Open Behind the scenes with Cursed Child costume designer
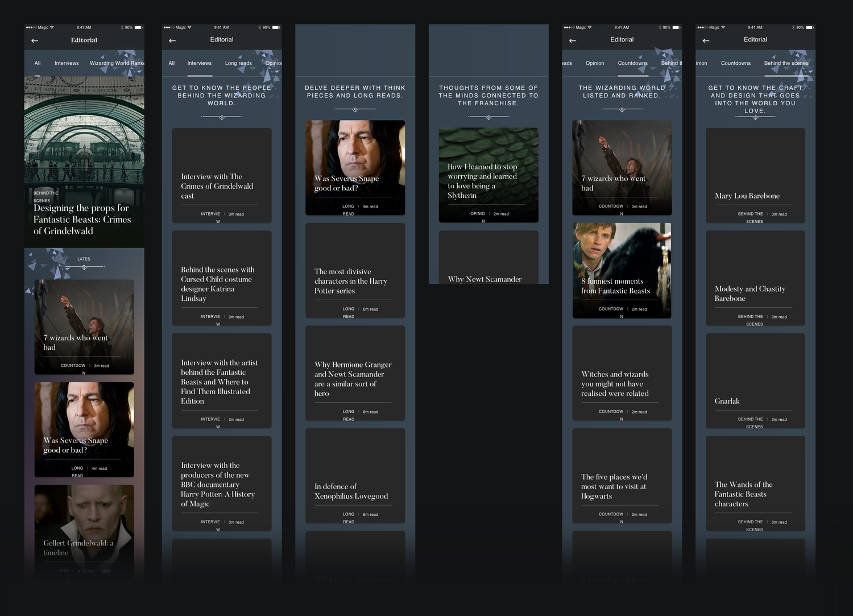The height and width of the screenshot is (616, 853). coord(222,278)
